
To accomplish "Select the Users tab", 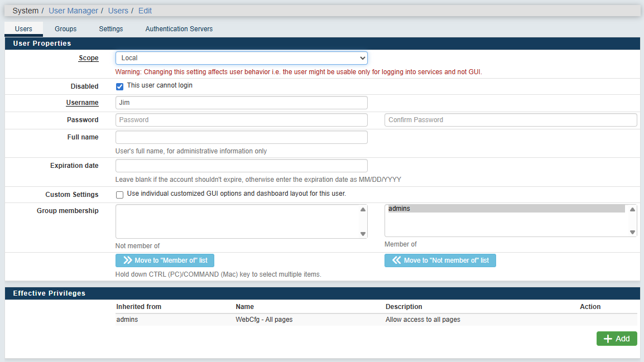I will tap(23, 29).
